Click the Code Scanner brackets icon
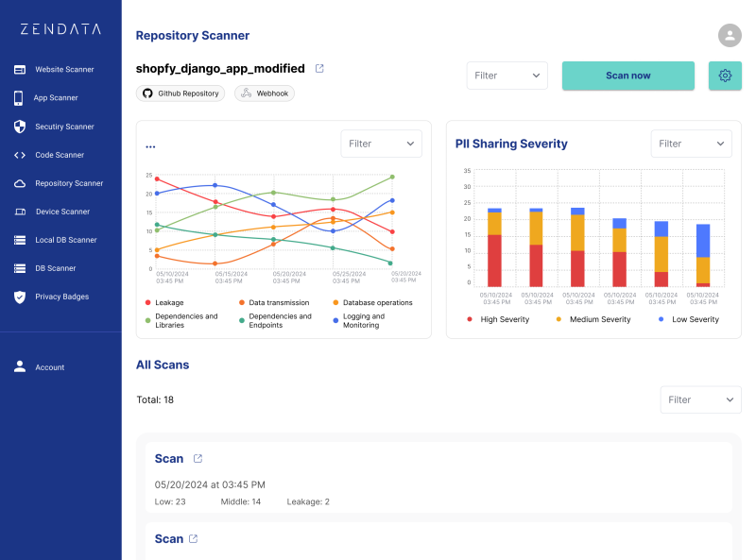The width and height of the screenshot is (756, 560). click(20, 155)
